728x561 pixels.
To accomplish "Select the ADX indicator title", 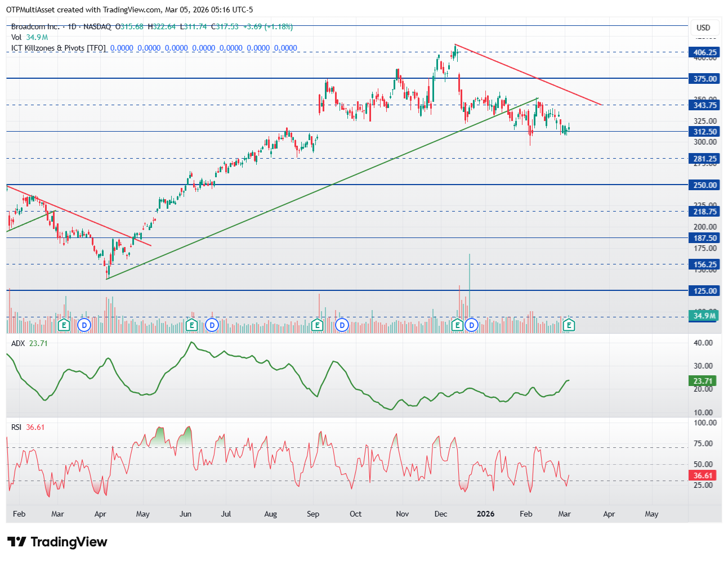I will pyautogui.click(x=18, y=343).
